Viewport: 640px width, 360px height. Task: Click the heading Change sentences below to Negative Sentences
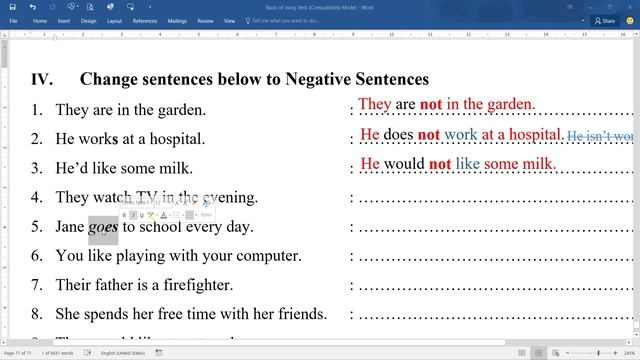coord(254,79)
